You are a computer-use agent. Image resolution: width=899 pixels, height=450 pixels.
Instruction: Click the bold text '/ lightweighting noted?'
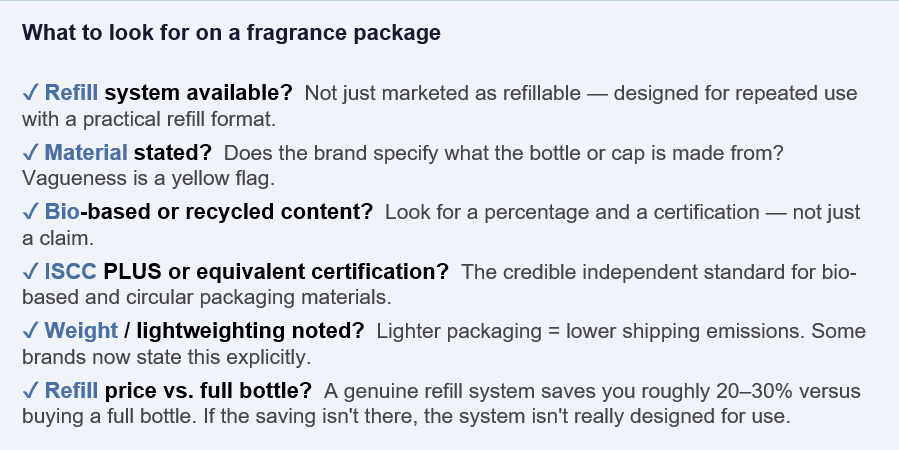[x=249, y=330]
